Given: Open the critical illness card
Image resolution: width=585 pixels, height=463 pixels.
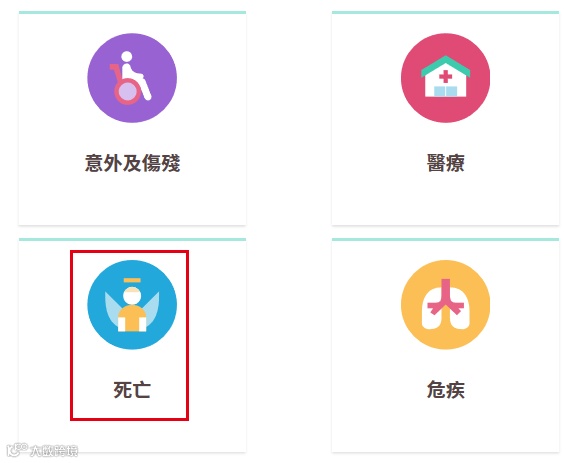Looking at the screenshot, I should (x=445, y=345).
